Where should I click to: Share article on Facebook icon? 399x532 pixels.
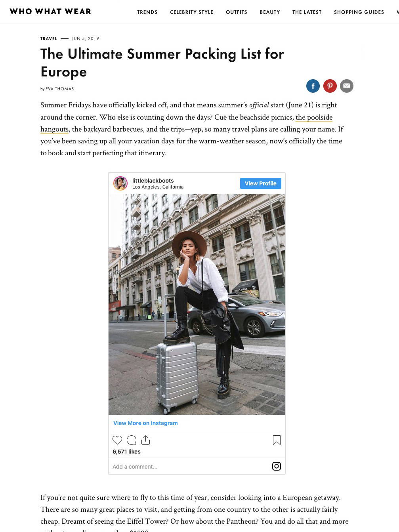(x=313, y=86)
